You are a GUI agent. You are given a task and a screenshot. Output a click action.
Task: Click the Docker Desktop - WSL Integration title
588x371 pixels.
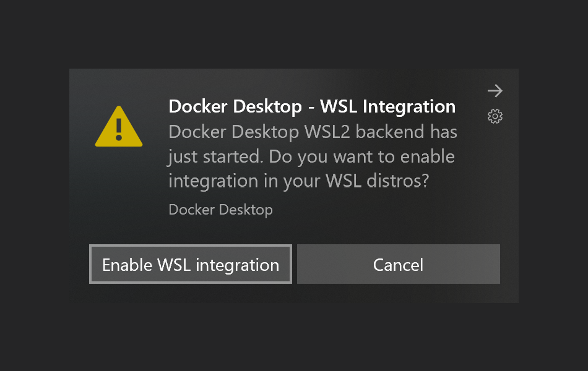311,106
